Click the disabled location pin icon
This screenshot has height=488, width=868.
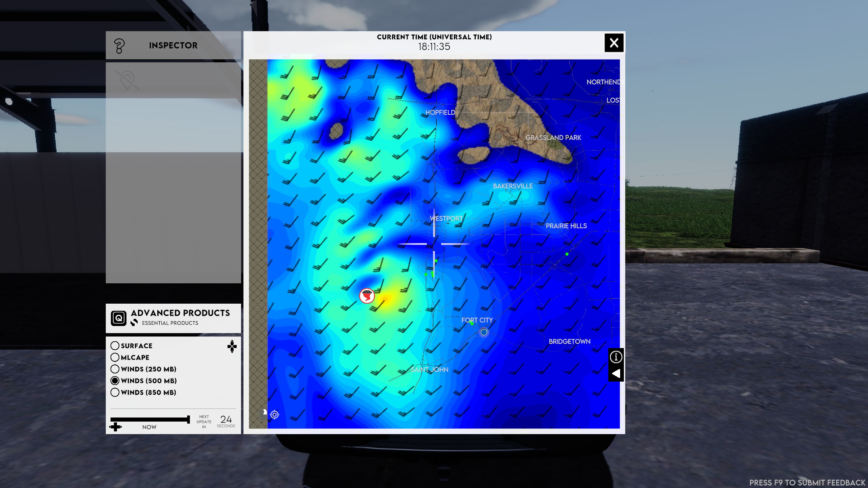[127, 80]
